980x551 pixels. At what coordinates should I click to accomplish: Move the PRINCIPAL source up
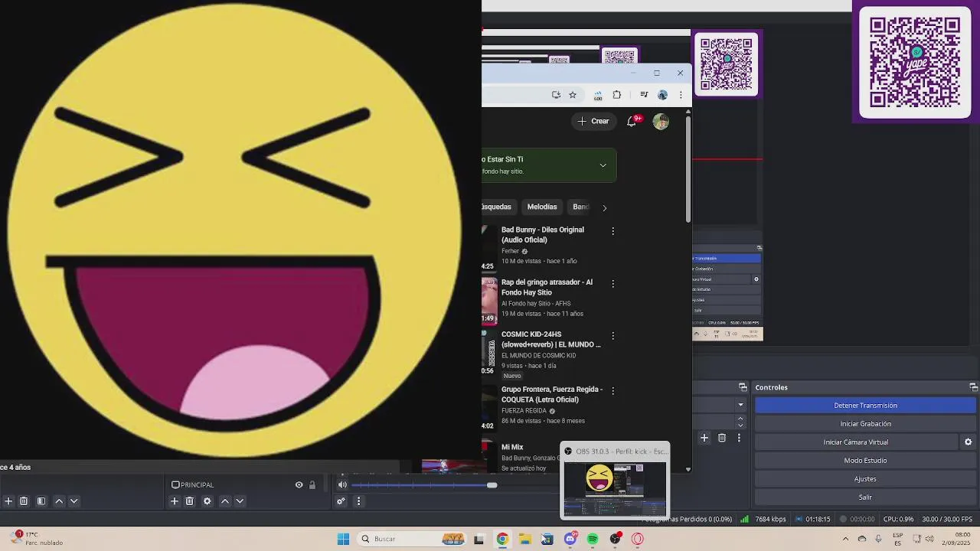225,501
